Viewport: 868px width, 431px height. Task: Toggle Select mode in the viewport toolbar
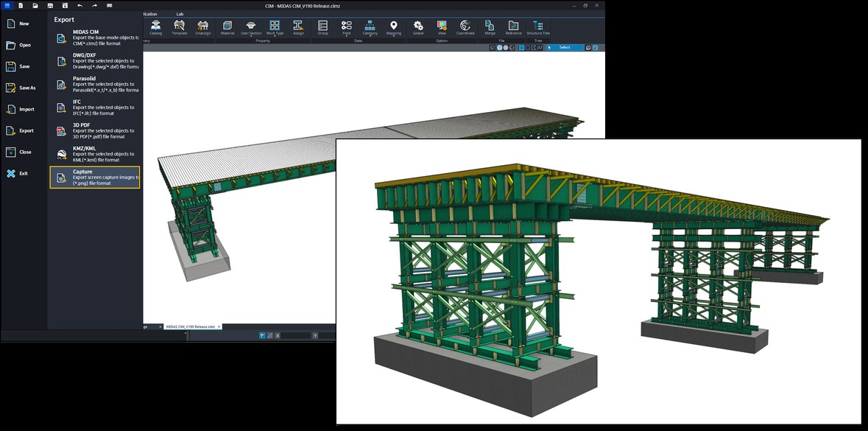[565, 47]
